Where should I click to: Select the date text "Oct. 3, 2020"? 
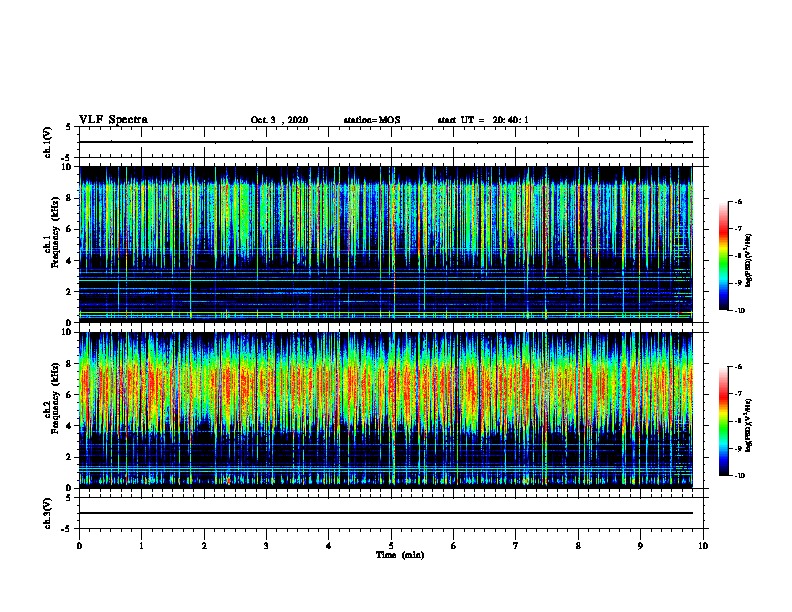pyautogui.click(x=279, y=120)
